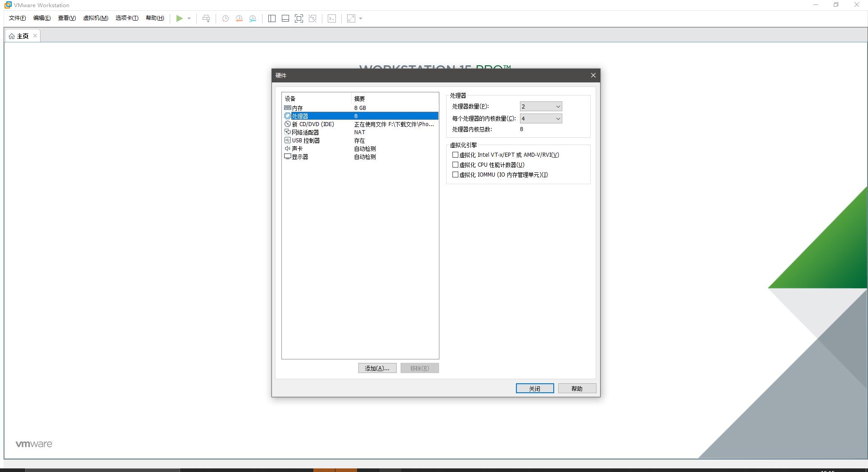Enable 虚拟化 CPU 性能计数器
The image size is (868, 472).
click(x=456, y=164)
